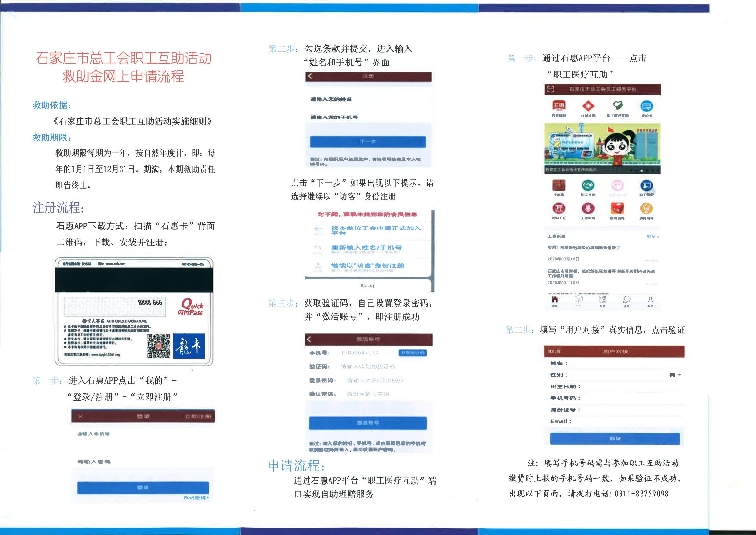The image size is (756, 535).
Task: Open the 卡优惠 icon
Action: tap(559, 185)
